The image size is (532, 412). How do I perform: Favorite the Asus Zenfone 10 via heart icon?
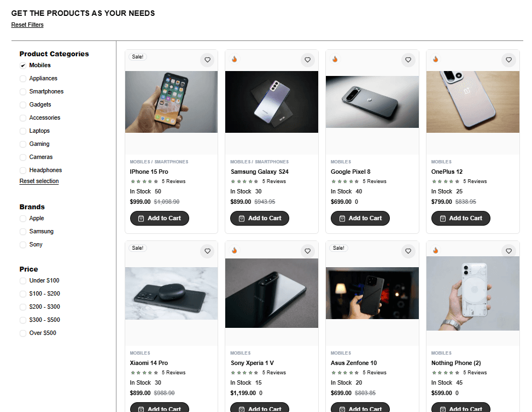[x=408, y=251]
